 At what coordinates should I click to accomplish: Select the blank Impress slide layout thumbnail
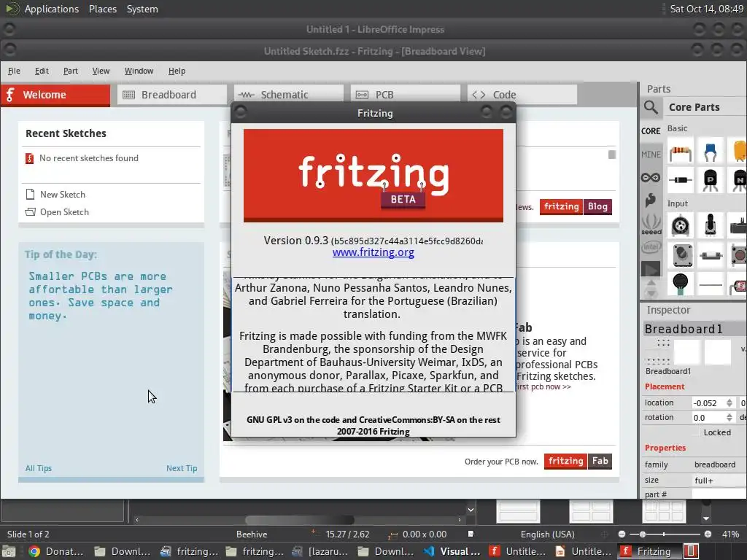tap(518, 511)
